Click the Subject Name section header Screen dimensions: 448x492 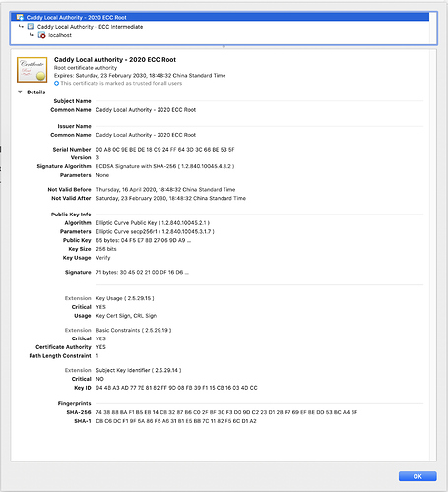(x=72, y=101)
